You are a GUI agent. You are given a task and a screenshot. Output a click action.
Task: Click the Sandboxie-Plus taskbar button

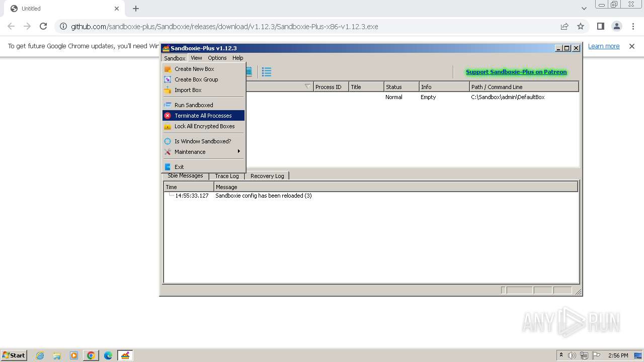(x=125, y=355)
